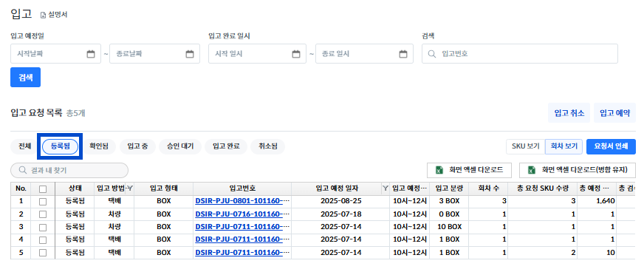Screen dimensions: 644x272
Task: Click the 입고 예약 button
Action: [614, 113]
